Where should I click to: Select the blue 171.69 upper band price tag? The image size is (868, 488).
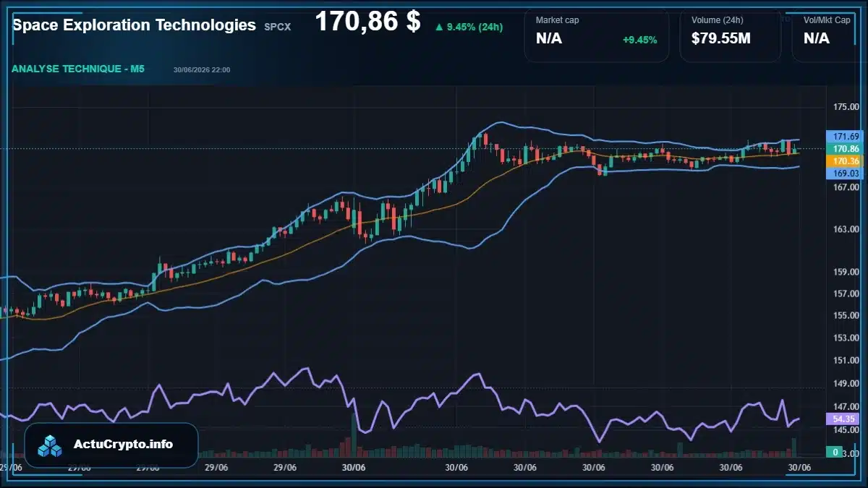pos(846,136)
